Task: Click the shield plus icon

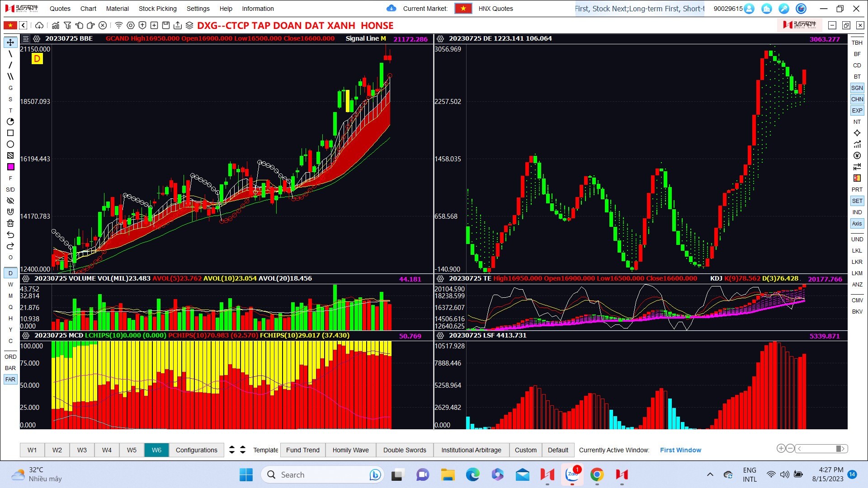Action: click(142, 25)
